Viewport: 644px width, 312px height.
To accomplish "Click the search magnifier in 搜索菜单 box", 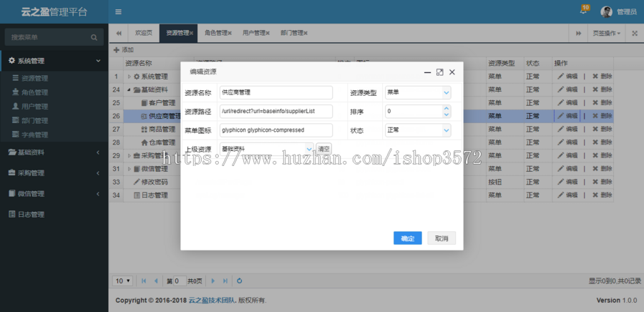I will coord(94,37).
